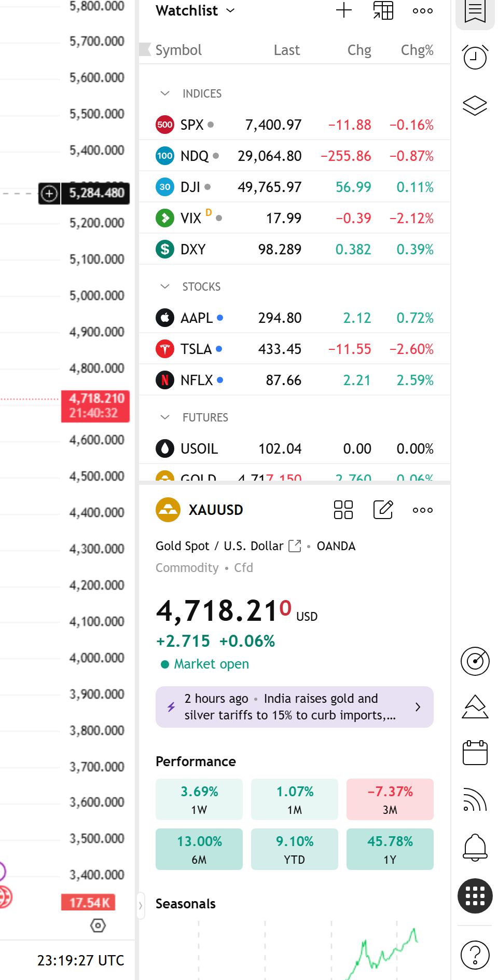The image size is (498, 980).
Task: Open the Help center question mark icon
Action: click(x=475, y=955)
